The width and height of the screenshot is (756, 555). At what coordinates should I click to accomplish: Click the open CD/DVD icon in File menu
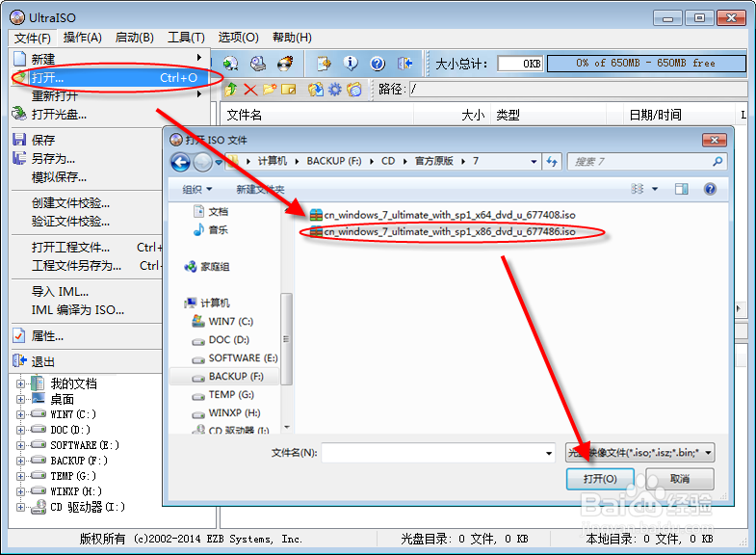pyautogui.click(x=19, y=114)
